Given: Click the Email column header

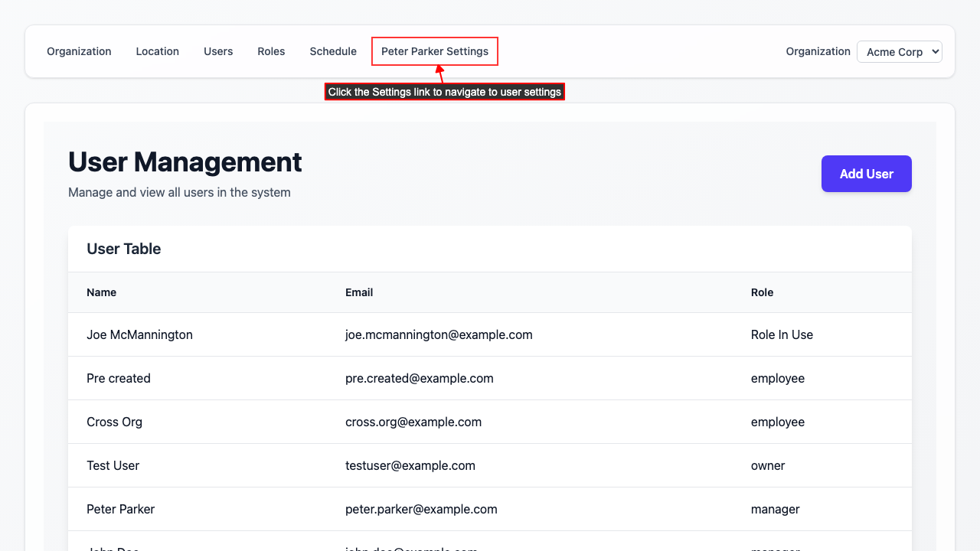Looking at the screenshot, I should [358, 292].
